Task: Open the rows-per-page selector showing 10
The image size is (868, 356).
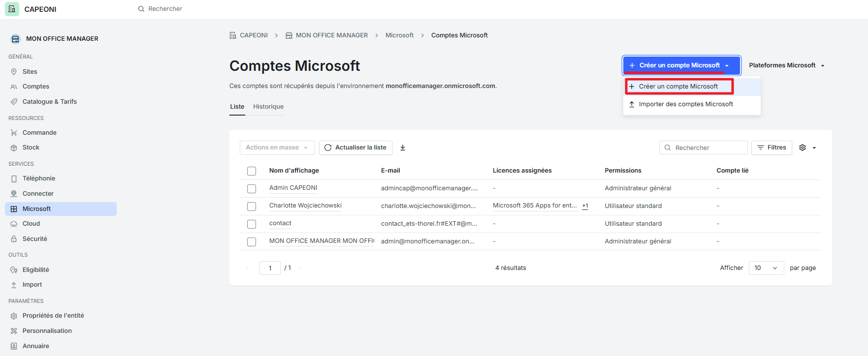Action: click(x=766, y=268)
